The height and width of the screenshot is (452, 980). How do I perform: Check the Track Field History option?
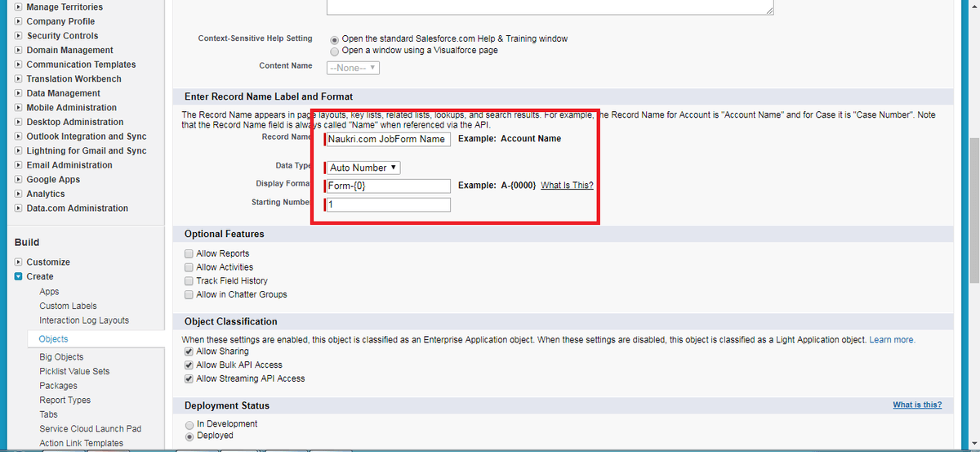[x=189, y=281]
